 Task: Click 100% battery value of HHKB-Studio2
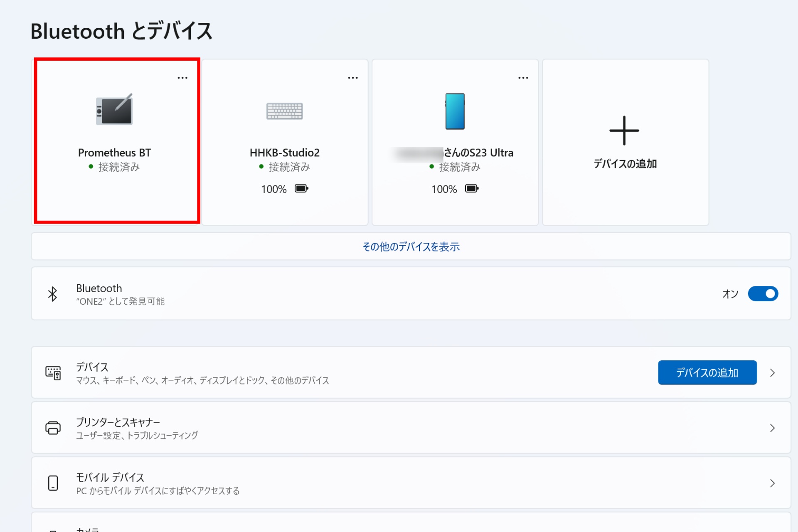274,189
